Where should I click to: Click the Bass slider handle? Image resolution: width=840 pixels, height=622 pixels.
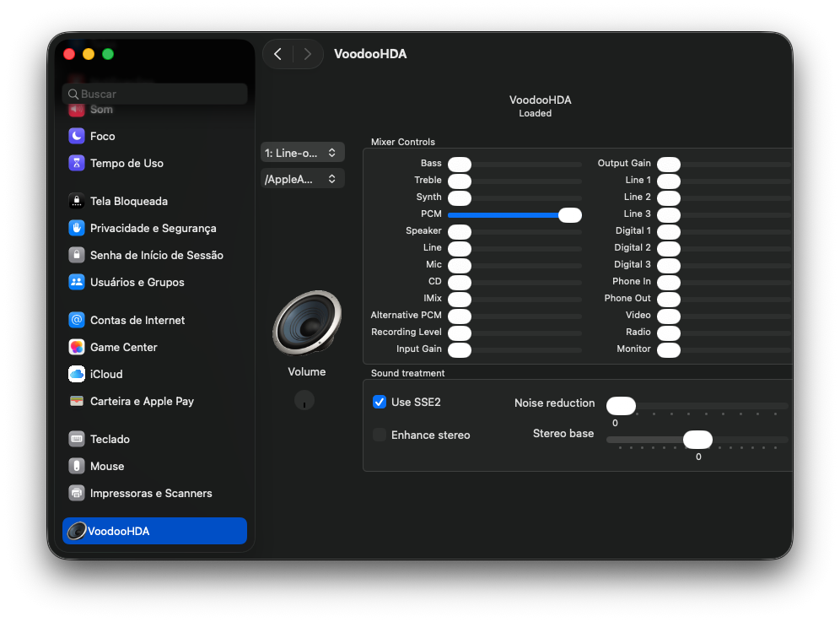tap(460, 165)
